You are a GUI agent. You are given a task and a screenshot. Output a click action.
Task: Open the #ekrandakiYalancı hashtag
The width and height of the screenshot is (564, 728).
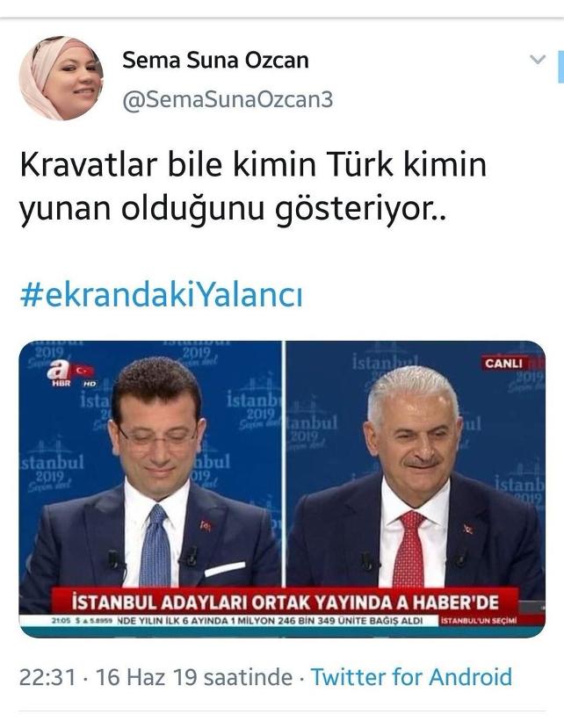pos(162,295)
